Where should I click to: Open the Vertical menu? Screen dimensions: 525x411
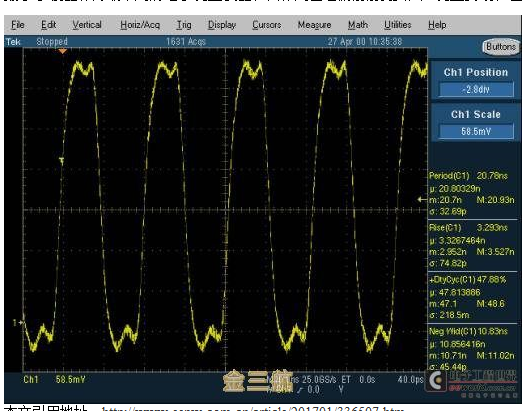87,25
